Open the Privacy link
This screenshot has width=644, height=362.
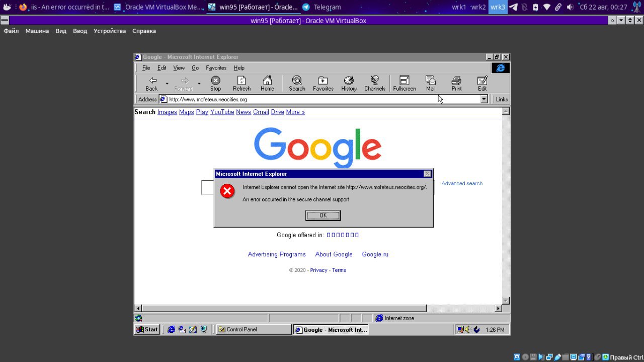pos(318,270)
